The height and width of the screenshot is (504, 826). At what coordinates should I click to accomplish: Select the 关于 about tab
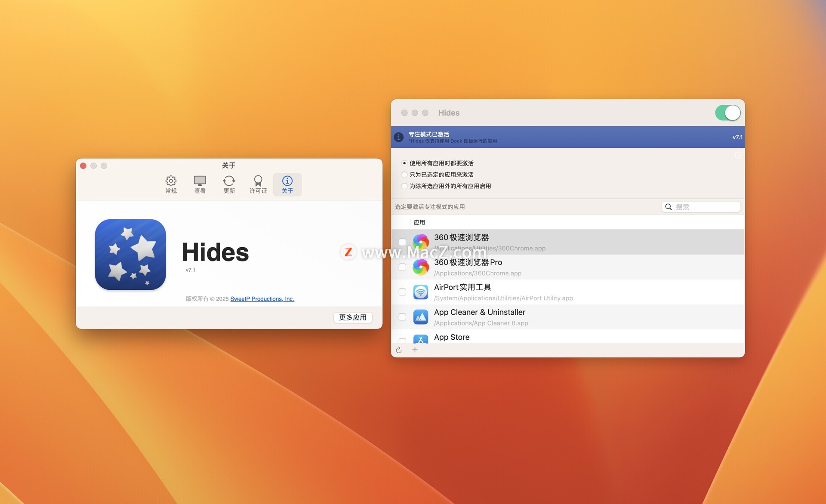287,184
